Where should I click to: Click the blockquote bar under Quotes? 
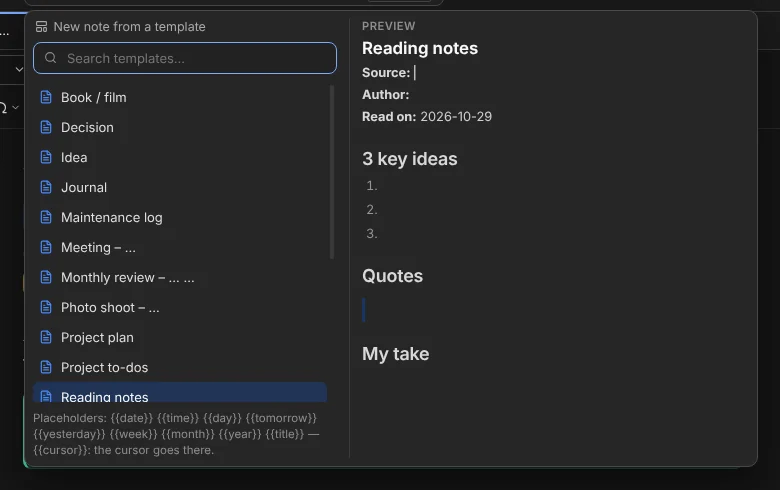coord(364,310)
